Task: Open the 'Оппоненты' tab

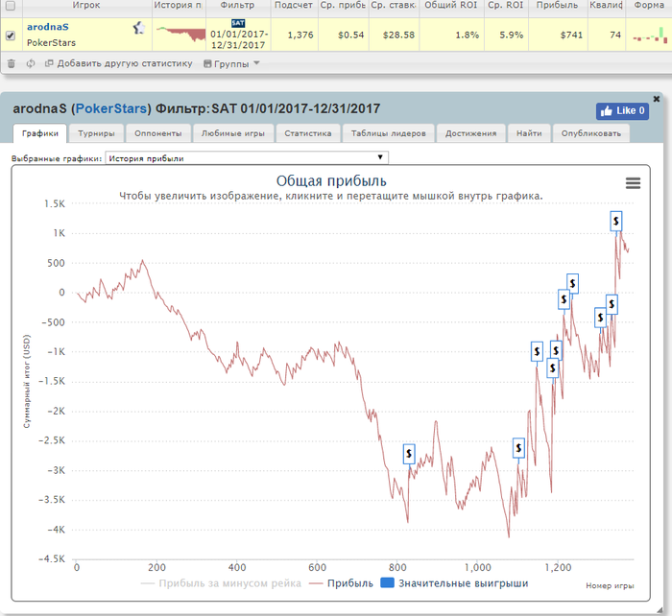Action: click(x=158, y=133)
